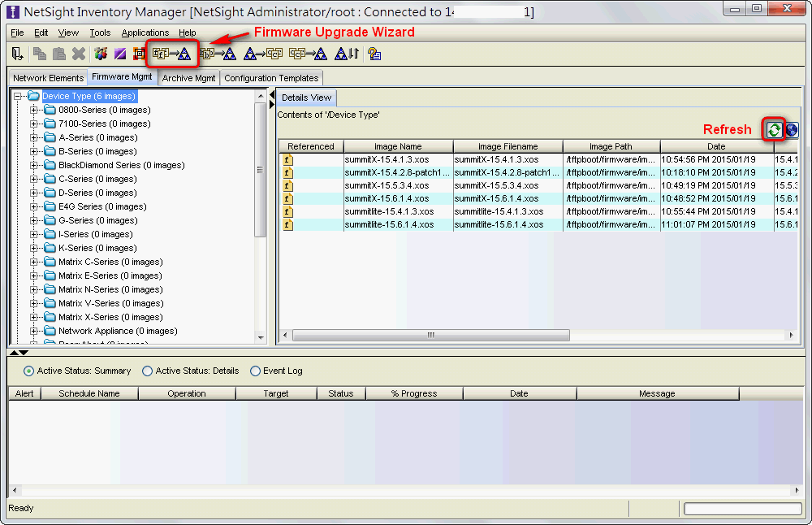Select Active Status: Details radio button
The width and height of the screenshot is (812, 525).
(x=147, y=371)
